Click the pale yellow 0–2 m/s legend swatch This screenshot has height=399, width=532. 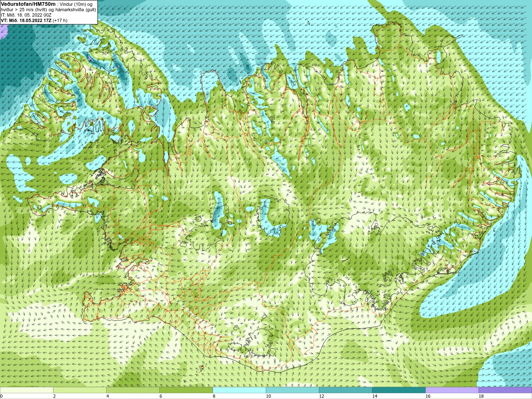pos(27,390)
